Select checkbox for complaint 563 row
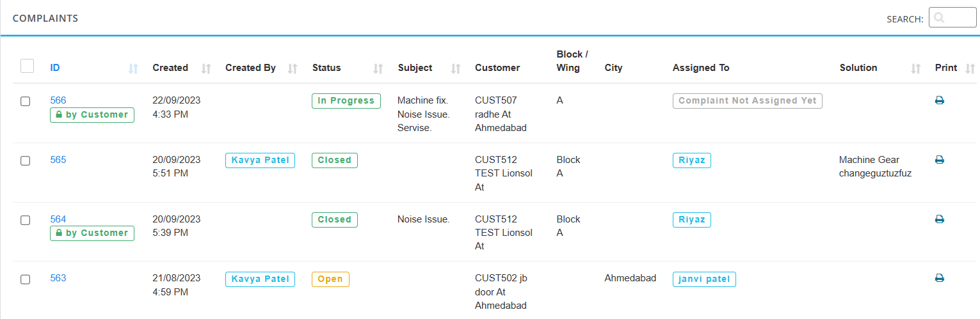980x319 pixels. click(x=26, y=279)
